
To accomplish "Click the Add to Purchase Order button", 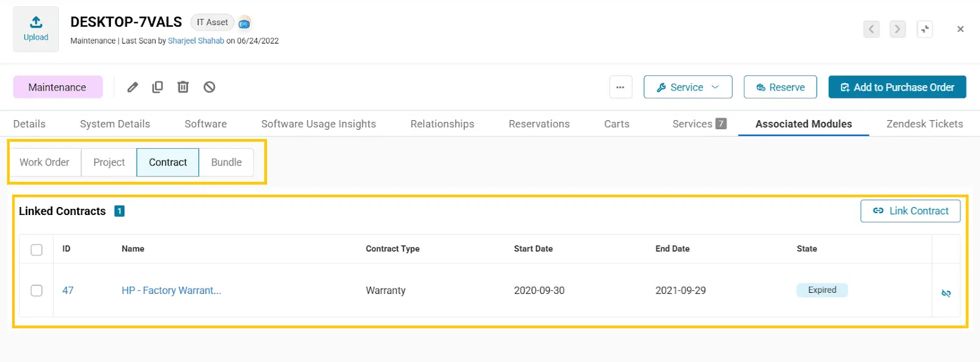I will 897,87.
